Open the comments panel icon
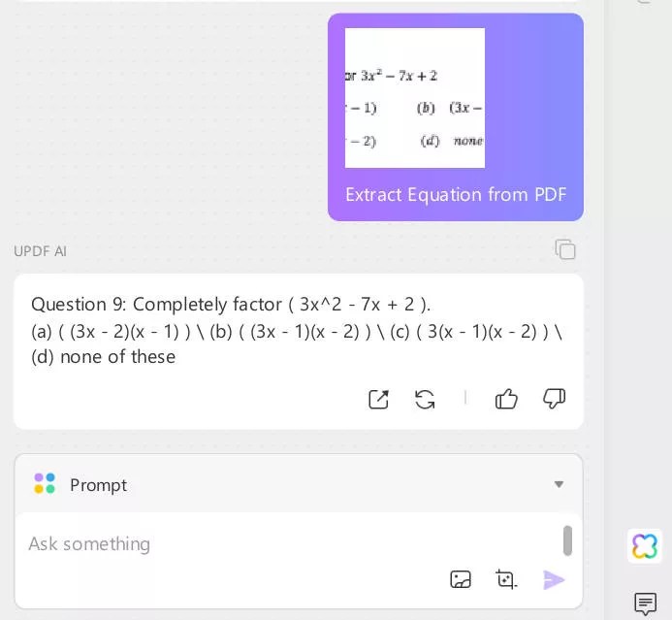The image size is (672, 620). pos(645,604)
